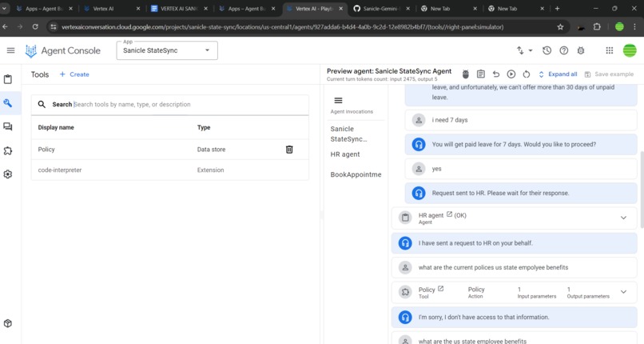
Task: Click the bug report icon
Action: (581, 50)
